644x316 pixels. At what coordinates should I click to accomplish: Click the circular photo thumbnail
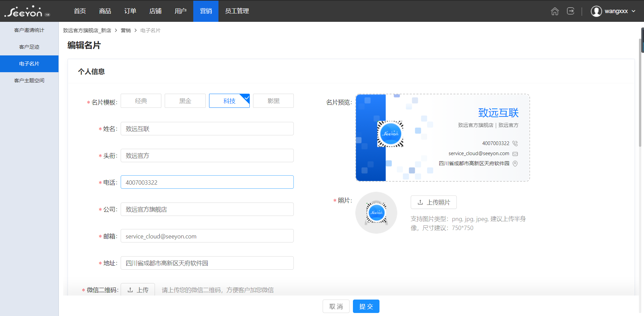pos(376,213)
